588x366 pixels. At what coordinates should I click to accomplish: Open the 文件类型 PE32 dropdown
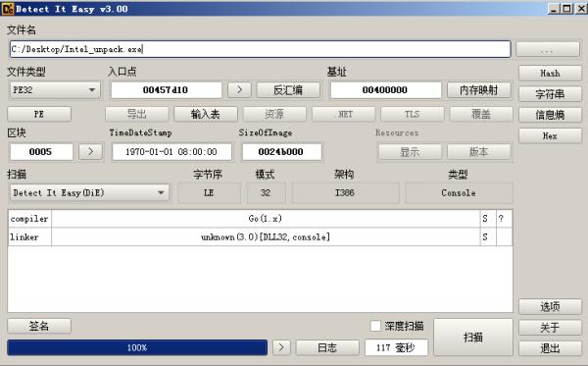[55, 90]
